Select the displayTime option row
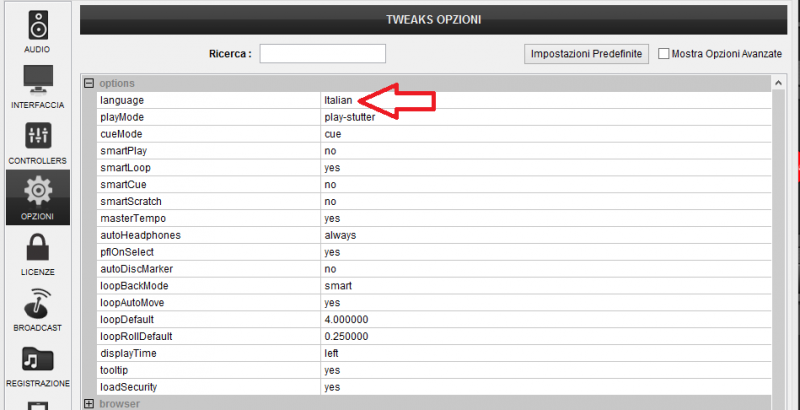Screen dimensions: 800x410 434,353
